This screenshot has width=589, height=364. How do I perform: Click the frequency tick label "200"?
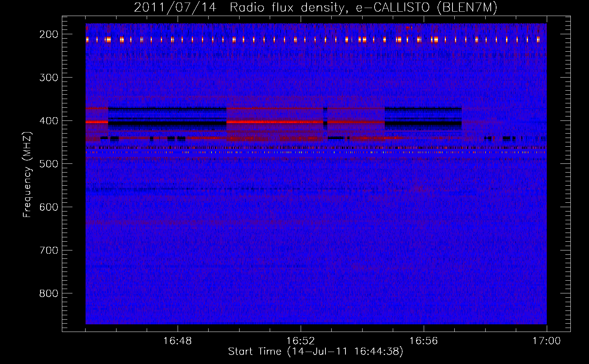click(x=48, y=34)
